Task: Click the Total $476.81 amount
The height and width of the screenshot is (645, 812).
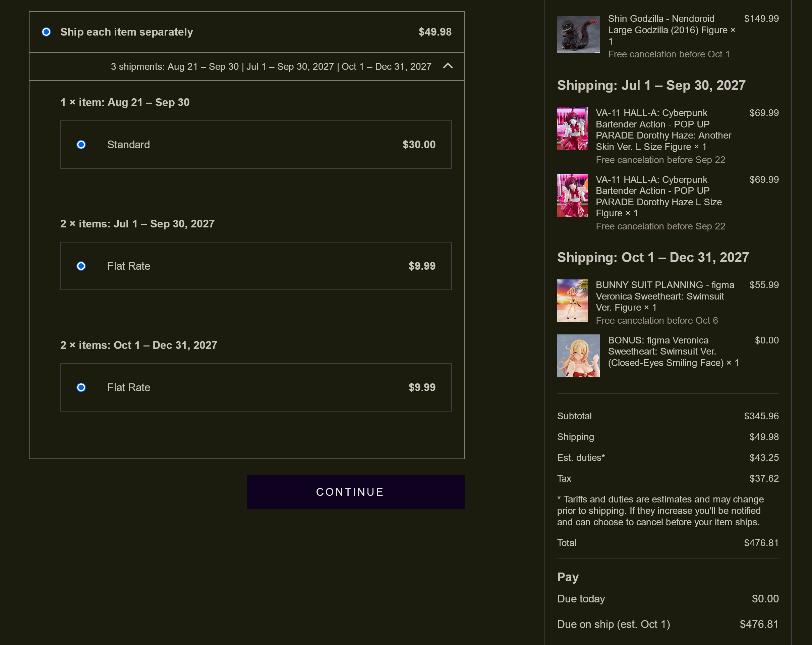Action: tap(761, 543)
